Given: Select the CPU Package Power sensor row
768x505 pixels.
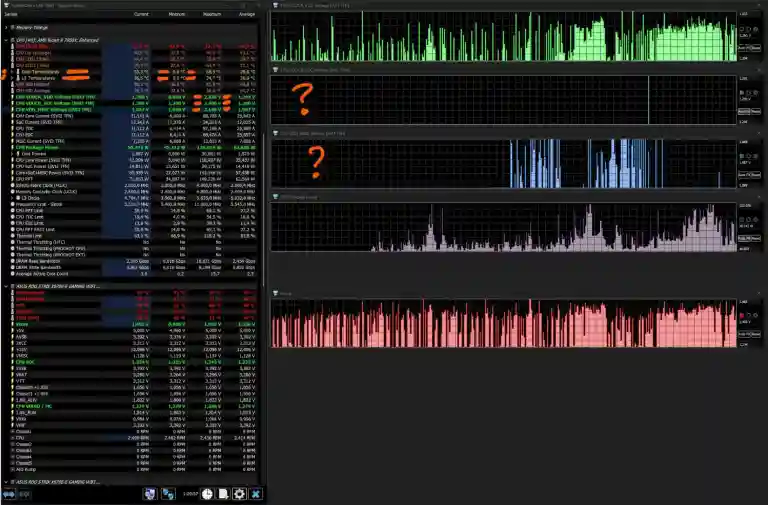Looking at the screenshot, I should tap(133, 147).
